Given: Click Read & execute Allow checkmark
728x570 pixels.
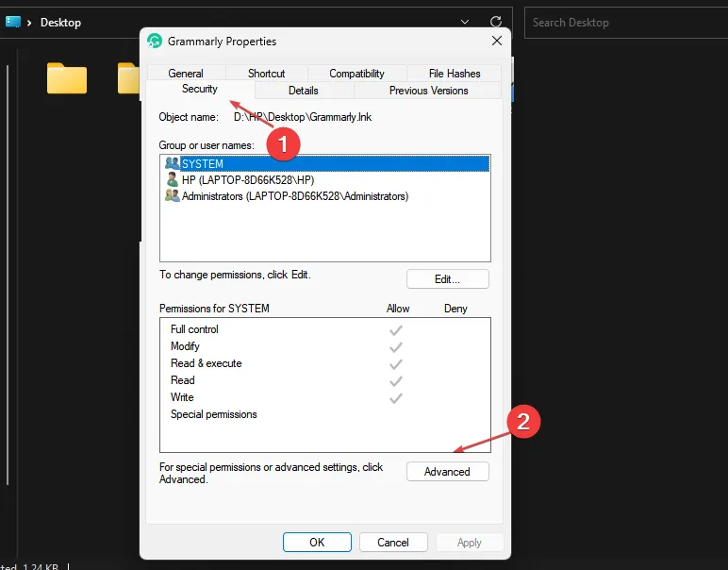Looking at the screenshot, I should point(396,364).
